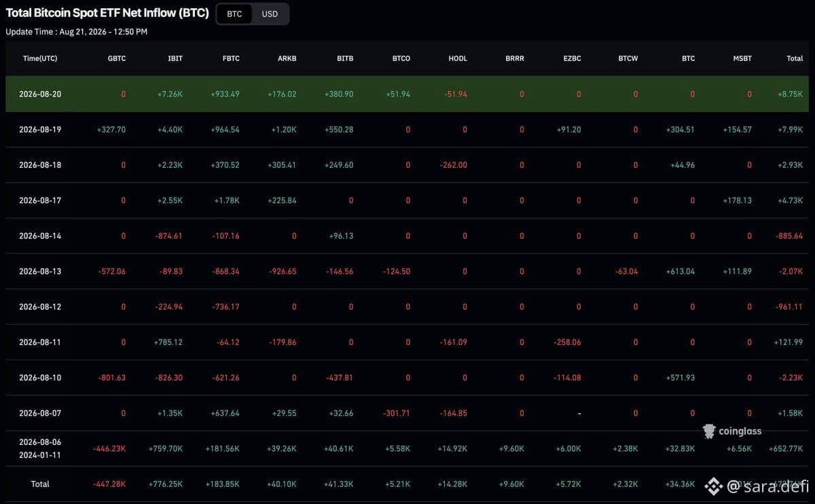This screenshot has height=504, width=815.
Task: Click the MSBT column header
Action: 742,58
